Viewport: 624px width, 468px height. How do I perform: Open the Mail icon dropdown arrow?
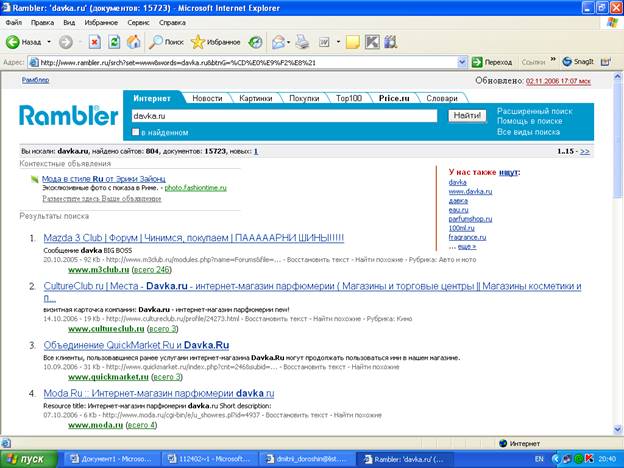pos(289,42)
